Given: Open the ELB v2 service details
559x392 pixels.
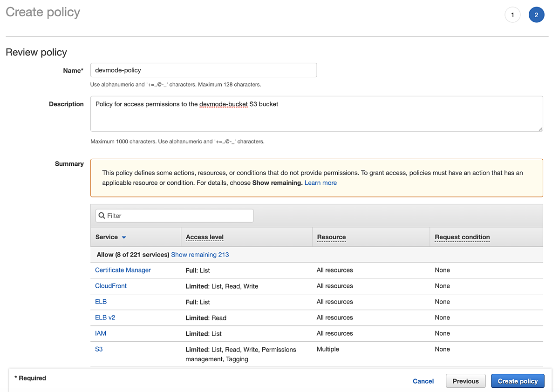Looking at the screenshot, I should [x=105, y=318].
